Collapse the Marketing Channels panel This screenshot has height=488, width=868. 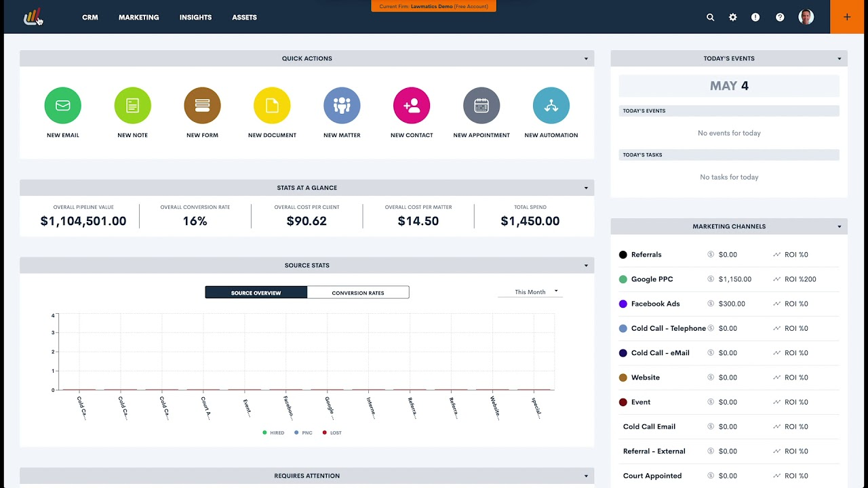click(840, 226)
